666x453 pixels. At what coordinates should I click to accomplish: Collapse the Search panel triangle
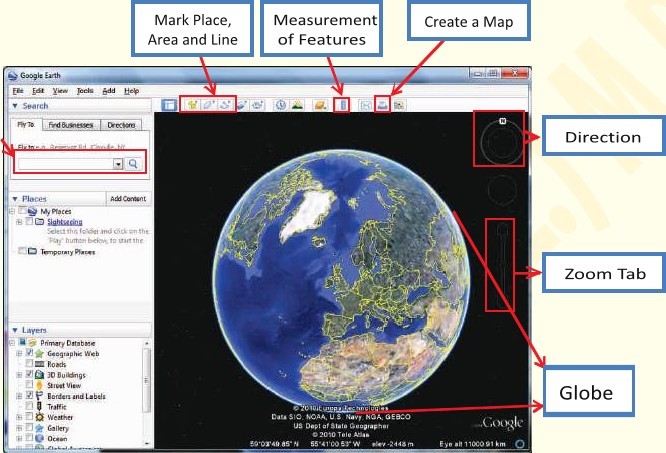15,106
